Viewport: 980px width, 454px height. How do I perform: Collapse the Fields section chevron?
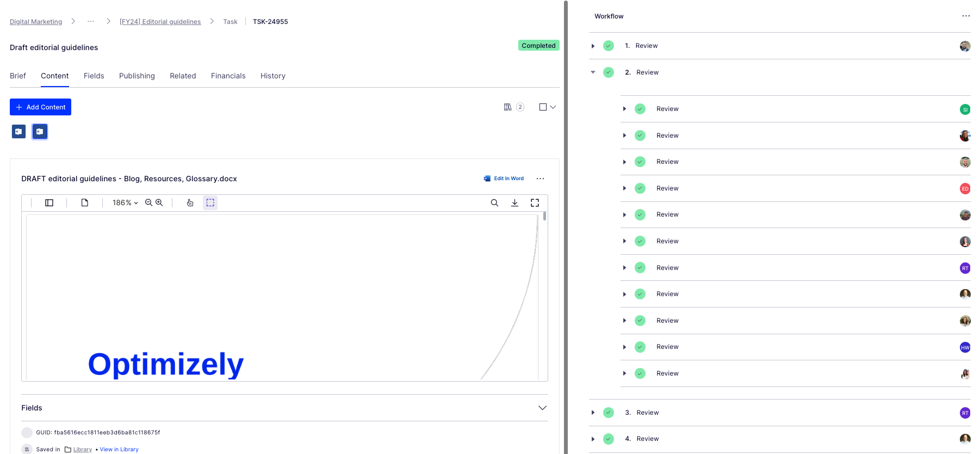point(542,408)
